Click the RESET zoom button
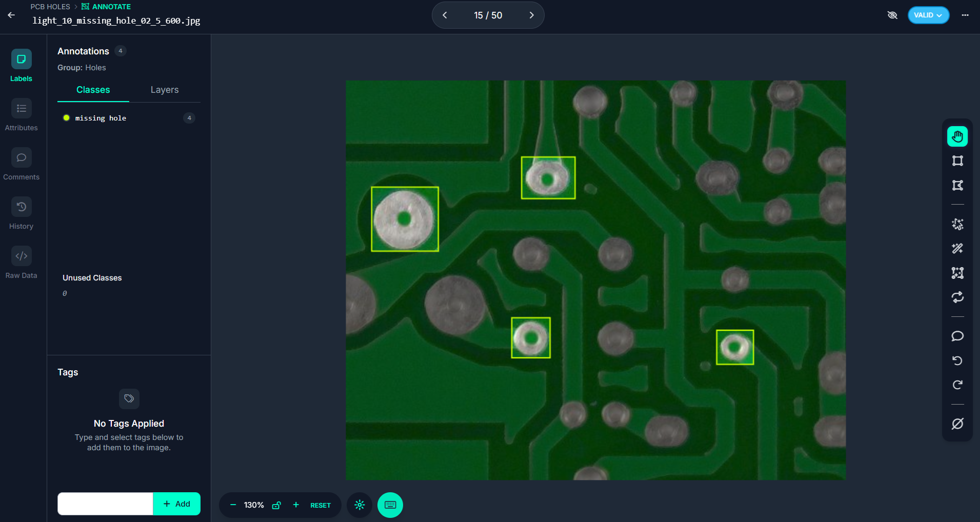 point(321,505)
